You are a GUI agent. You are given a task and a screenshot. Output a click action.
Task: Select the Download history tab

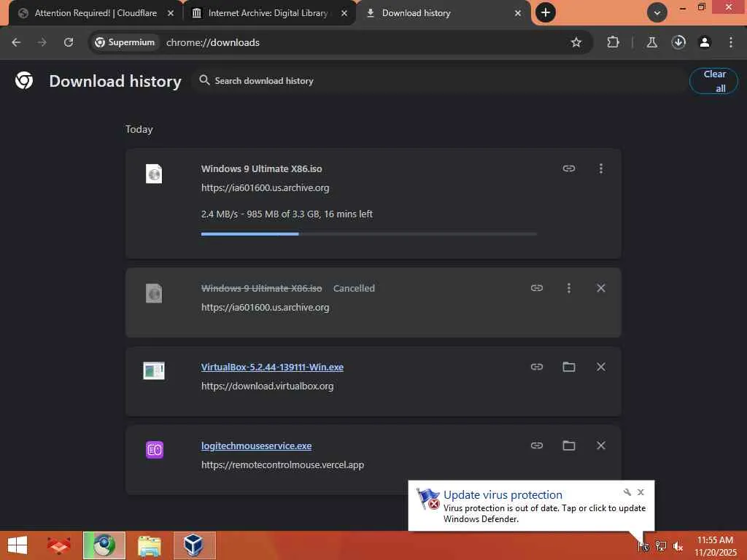(x=443, y=13)
